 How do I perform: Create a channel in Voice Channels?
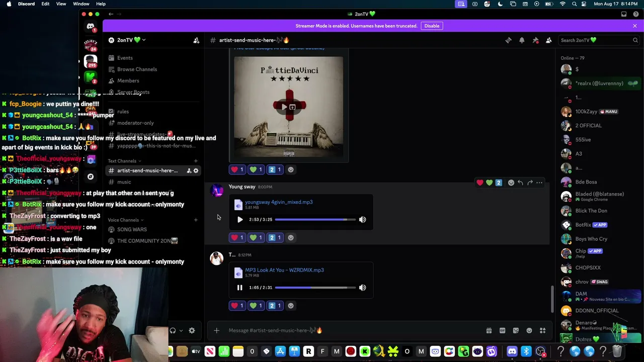point(196,220)
